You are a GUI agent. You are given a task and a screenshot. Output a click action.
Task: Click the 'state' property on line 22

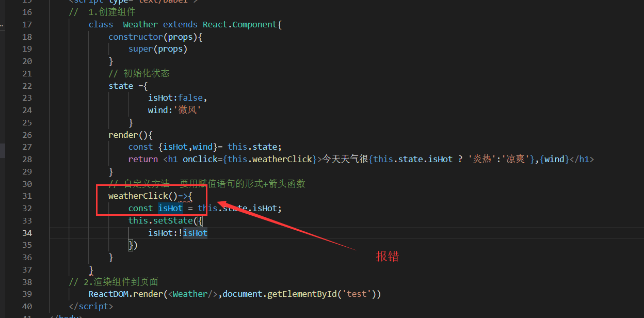[121, 86]
